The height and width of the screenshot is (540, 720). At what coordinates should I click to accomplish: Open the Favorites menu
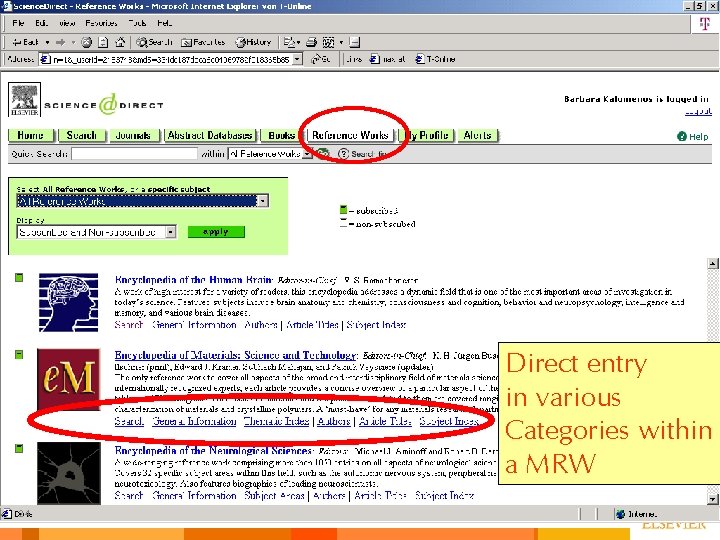(x=101, y=23)
